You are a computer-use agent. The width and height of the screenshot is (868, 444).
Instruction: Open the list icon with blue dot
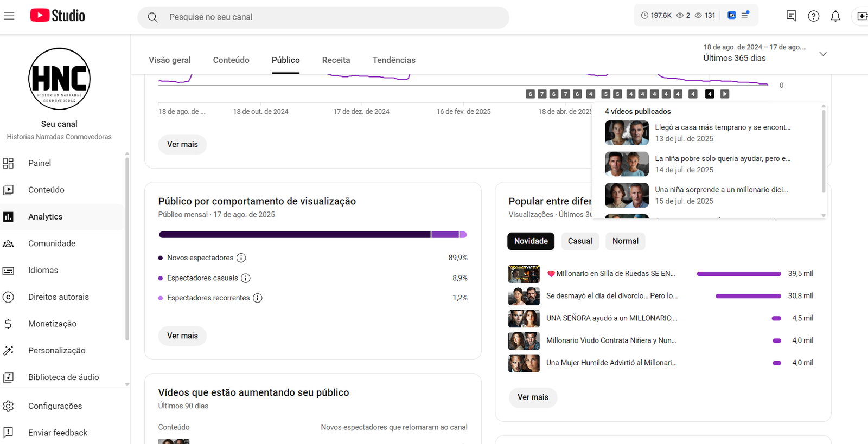(x=745, y=15)
